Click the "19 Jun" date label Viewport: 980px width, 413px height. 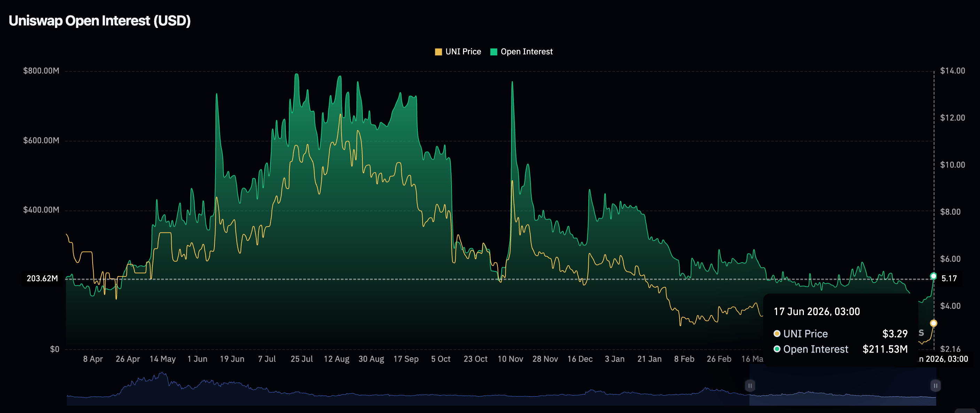pyautogui.click(x=232, y=359)
